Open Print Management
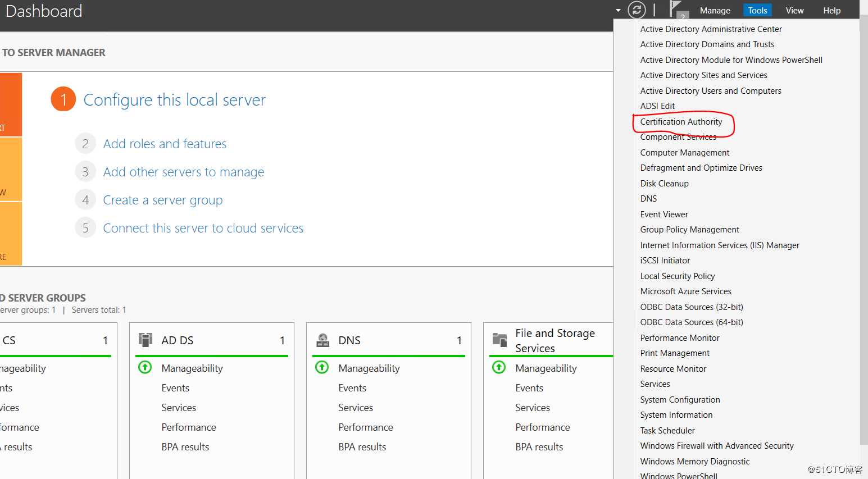 [675, 353]
